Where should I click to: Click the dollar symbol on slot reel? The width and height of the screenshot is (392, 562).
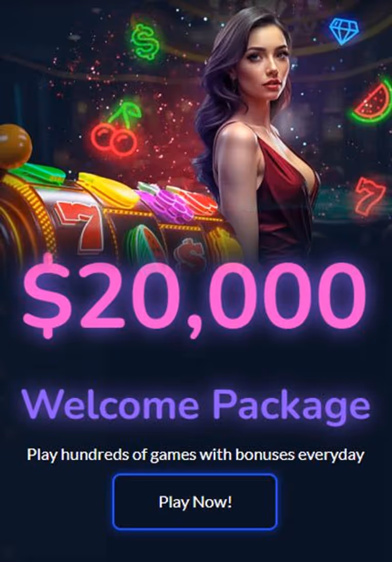[x=189, y=252]
